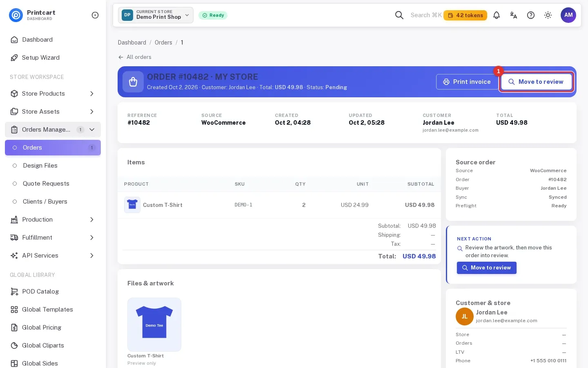Open Quote Requests page

tap(53, 184)
